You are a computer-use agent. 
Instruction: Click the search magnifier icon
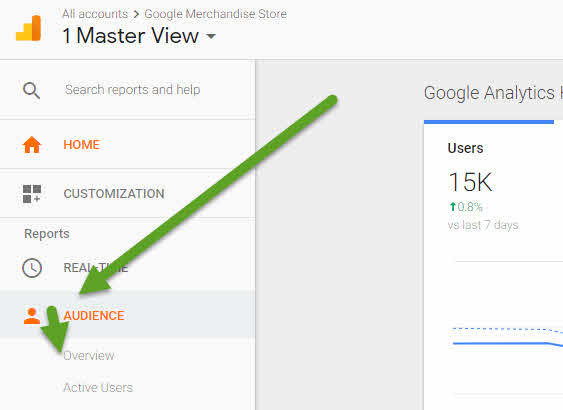click(x=31, y=90)
